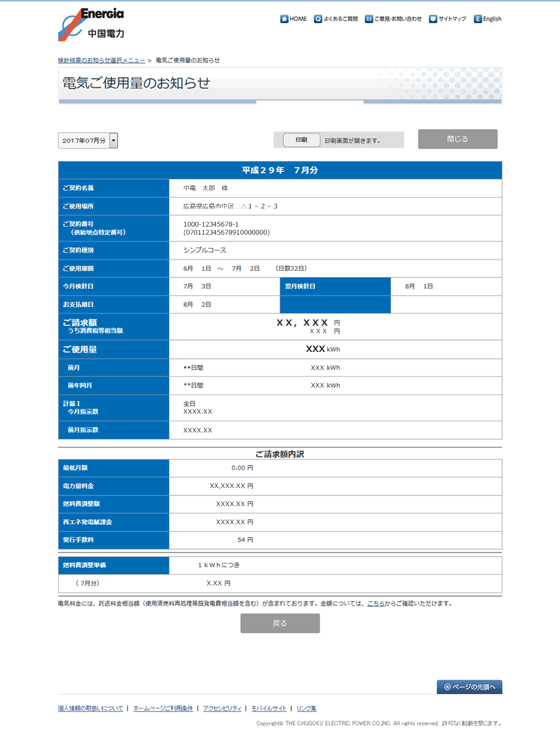Click the 翌月検針日 value 8月 1日
The height and width of the screenshot is (737, 560).
click(x=419, y=286)
